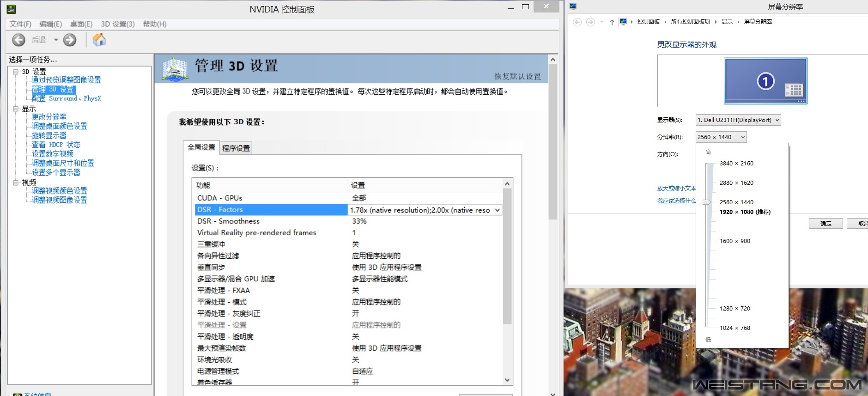Collapse the 视频 tree node
Screen dimensions: 868x396
(x=16, y=183)
